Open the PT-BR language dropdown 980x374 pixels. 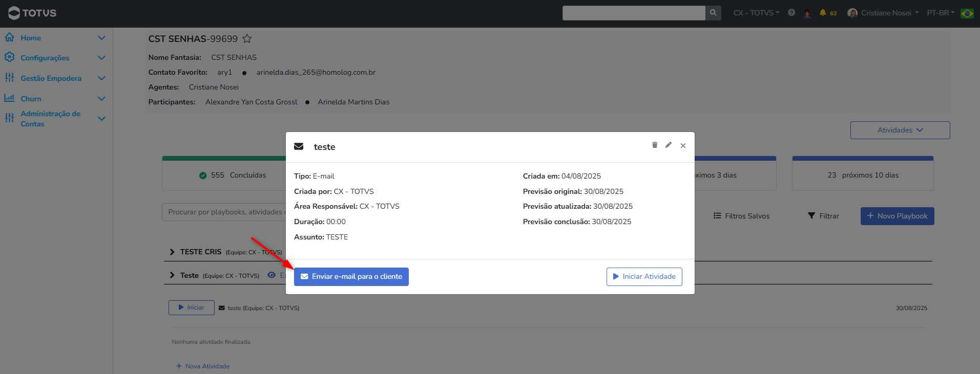pyautogui.click(x=941, y=13)
